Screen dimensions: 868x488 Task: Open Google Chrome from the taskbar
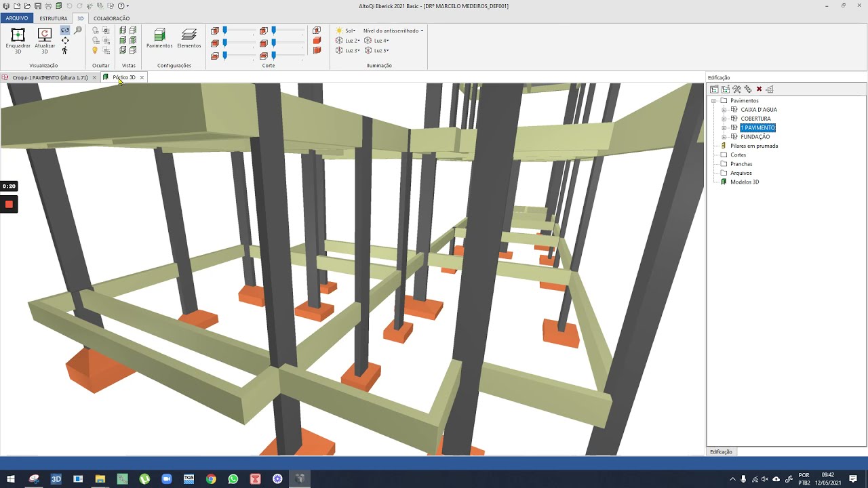[x=211, y=479]
